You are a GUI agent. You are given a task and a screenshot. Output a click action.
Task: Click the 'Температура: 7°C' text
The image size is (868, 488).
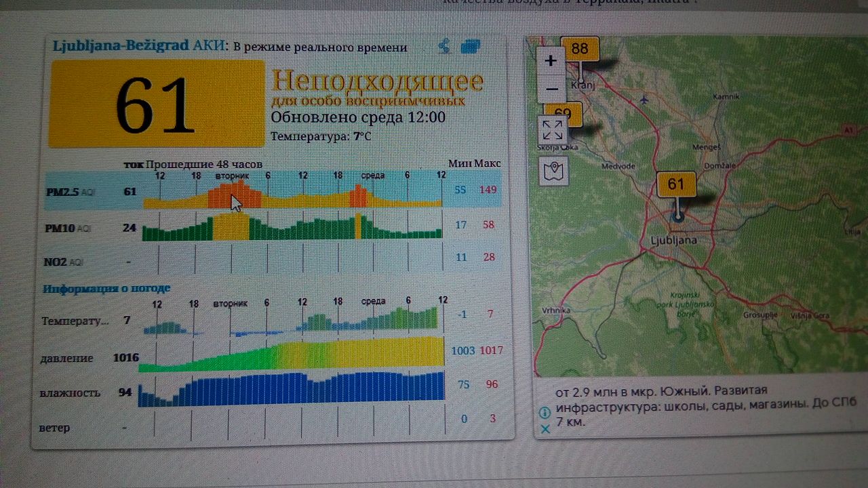(x=321, y=136)
